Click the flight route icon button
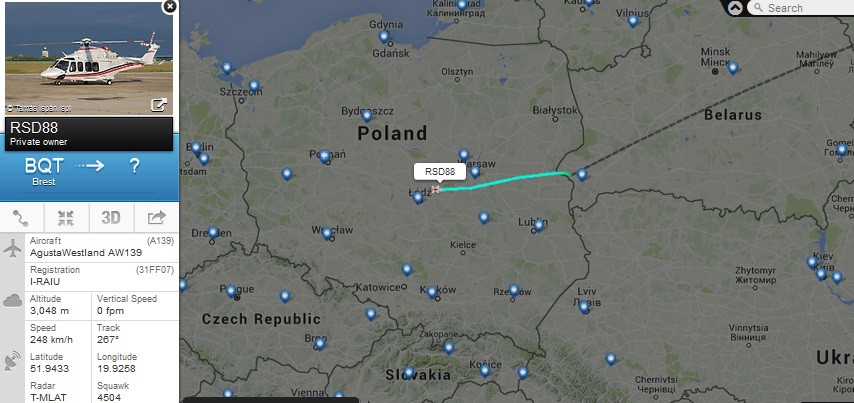Viewport: 854px width, 403px height. [x=21, y=218]
